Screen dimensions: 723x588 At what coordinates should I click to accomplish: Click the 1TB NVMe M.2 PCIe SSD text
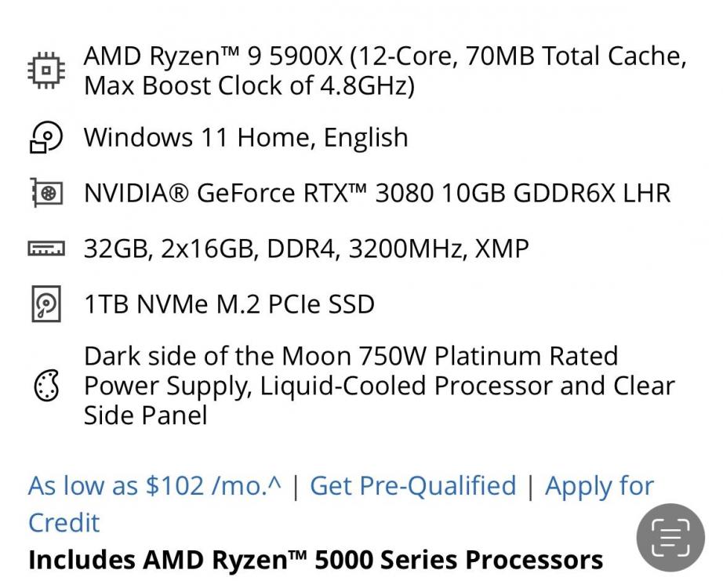pyautogui.click(x=229, y=304)
